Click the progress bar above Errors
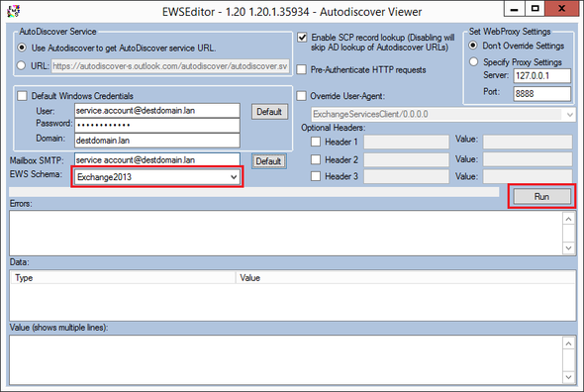The width and height of the screenshot is (584, 392). 254,192
